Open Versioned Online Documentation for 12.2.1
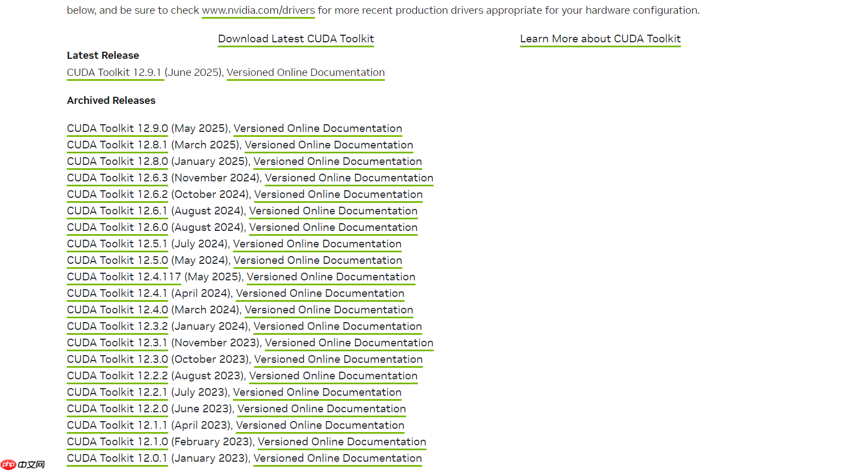868x470 pixels. point(318,392)
